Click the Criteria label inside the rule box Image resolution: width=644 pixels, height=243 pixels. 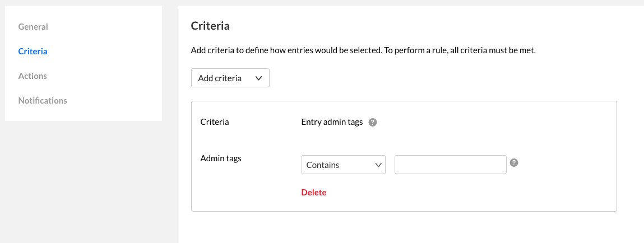click(x=215, y=122)
